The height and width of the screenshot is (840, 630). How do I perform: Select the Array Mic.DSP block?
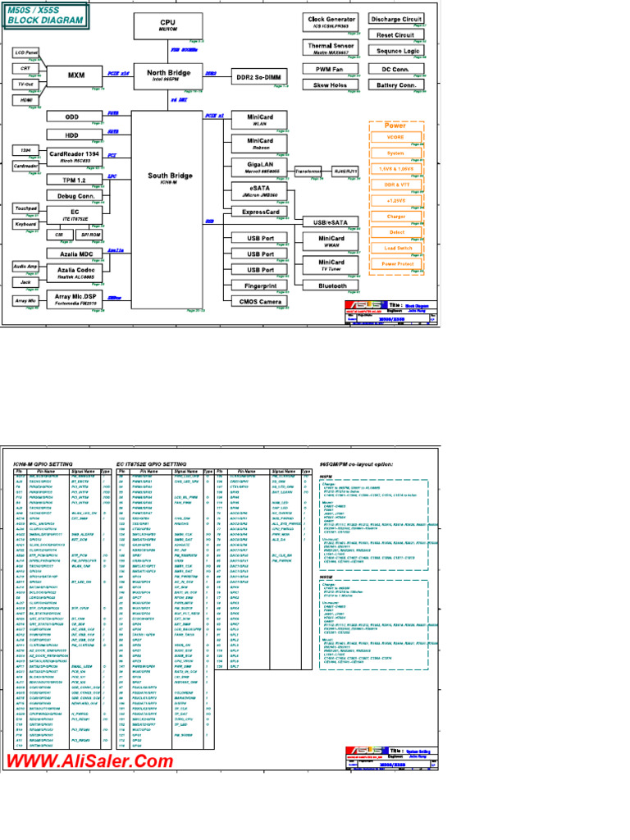75,299
